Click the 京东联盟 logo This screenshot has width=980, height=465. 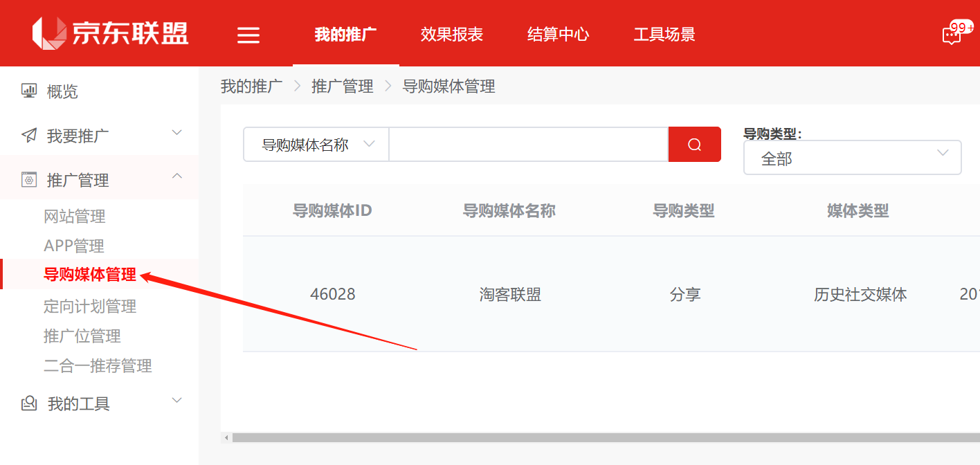click(x=111, y=33)
